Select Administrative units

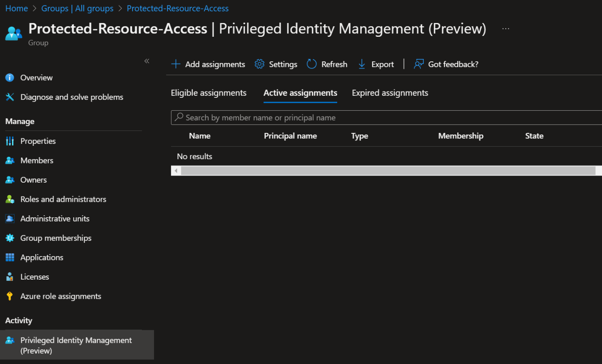55,218
